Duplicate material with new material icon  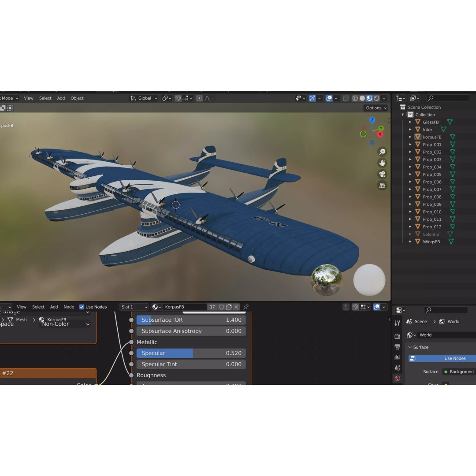[229, 307]
